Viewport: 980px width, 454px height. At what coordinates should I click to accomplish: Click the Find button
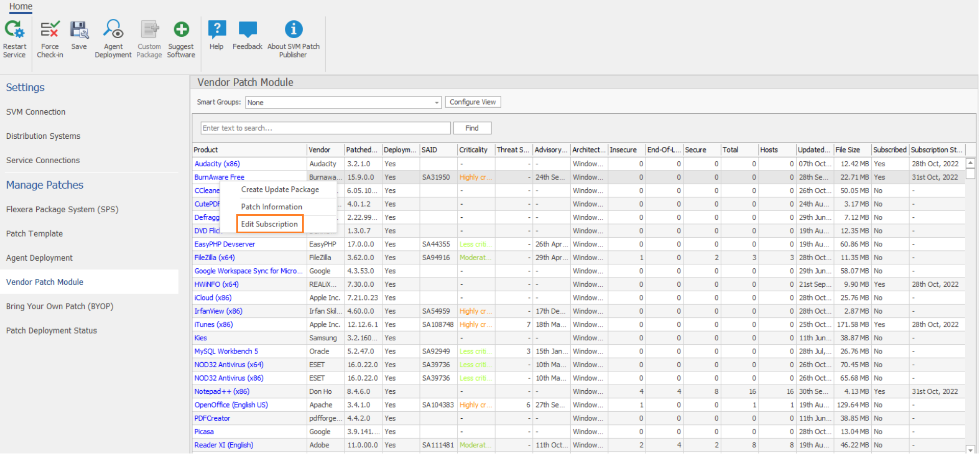(472, 128)
